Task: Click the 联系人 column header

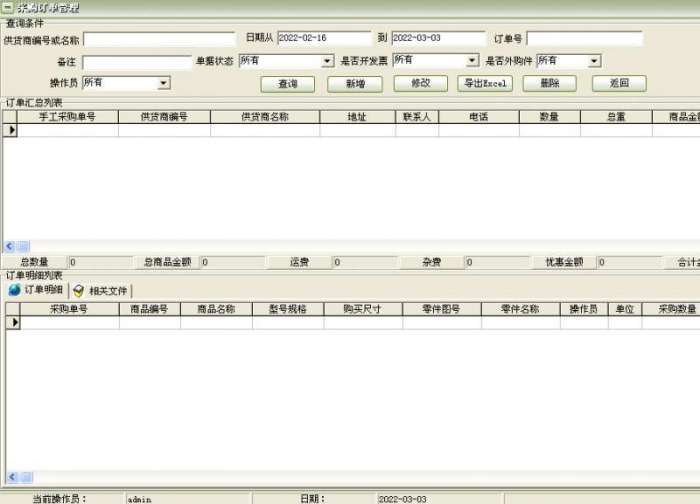Action: [417, 117]
